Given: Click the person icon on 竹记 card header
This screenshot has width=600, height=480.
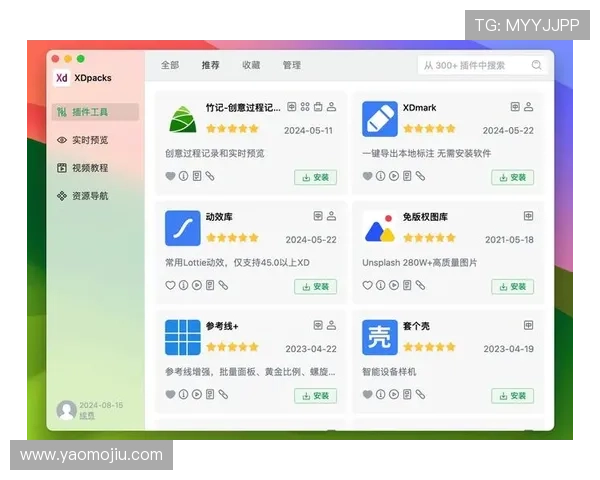Looking at the screenshot, I should click(331, 107).
